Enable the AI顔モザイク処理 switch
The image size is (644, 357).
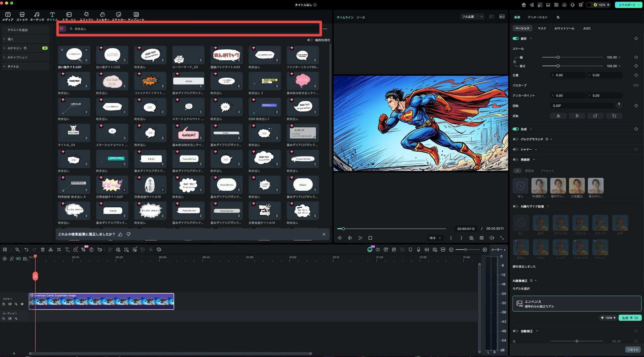pyautogui.click(x=515, y=206)
